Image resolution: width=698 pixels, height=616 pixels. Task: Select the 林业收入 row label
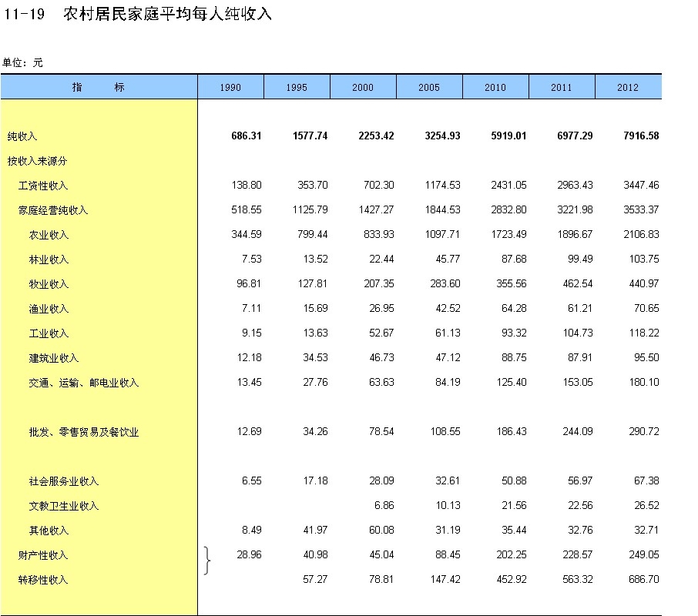point(49,259)
